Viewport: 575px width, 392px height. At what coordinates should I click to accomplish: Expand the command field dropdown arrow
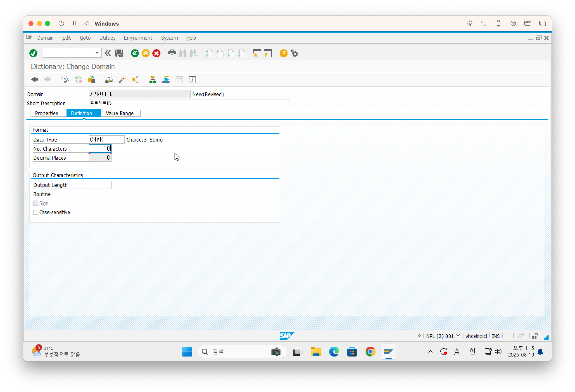point(97,53)
